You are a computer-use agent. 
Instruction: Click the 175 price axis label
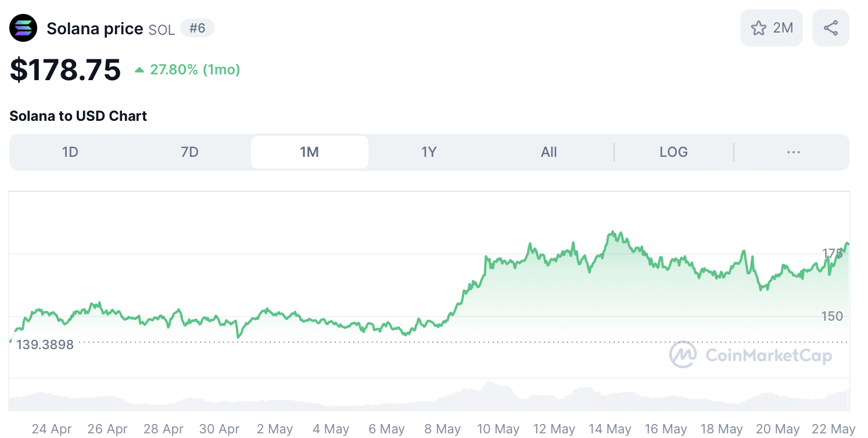pyautogui.click(x=832, y=253)
